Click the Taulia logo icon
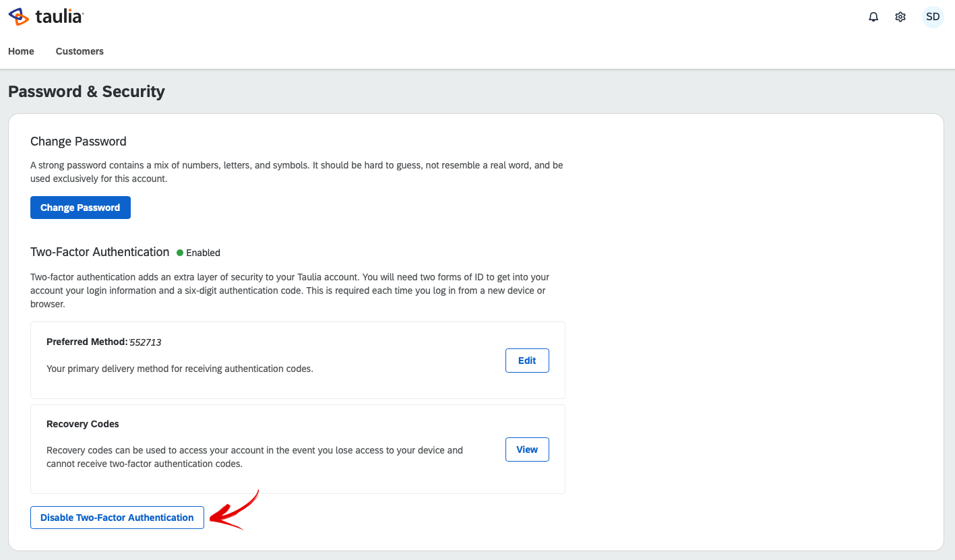955x560 pixels. (x=19, y=17)
